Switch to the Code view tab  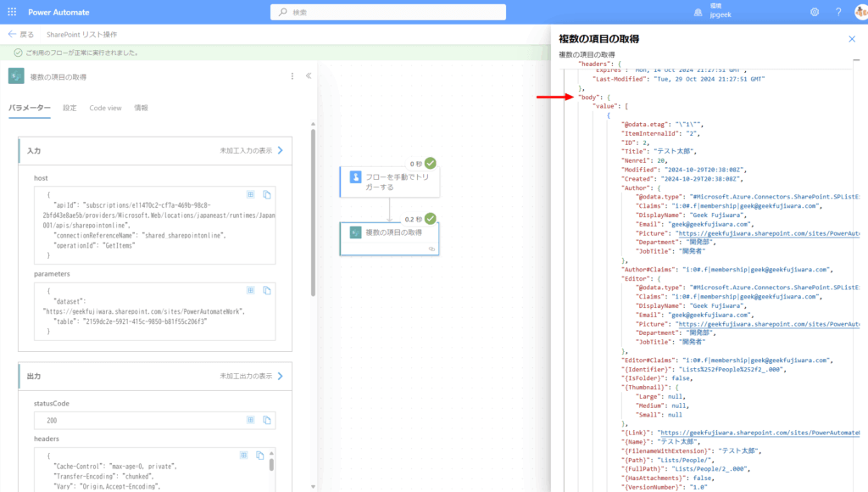105,108
